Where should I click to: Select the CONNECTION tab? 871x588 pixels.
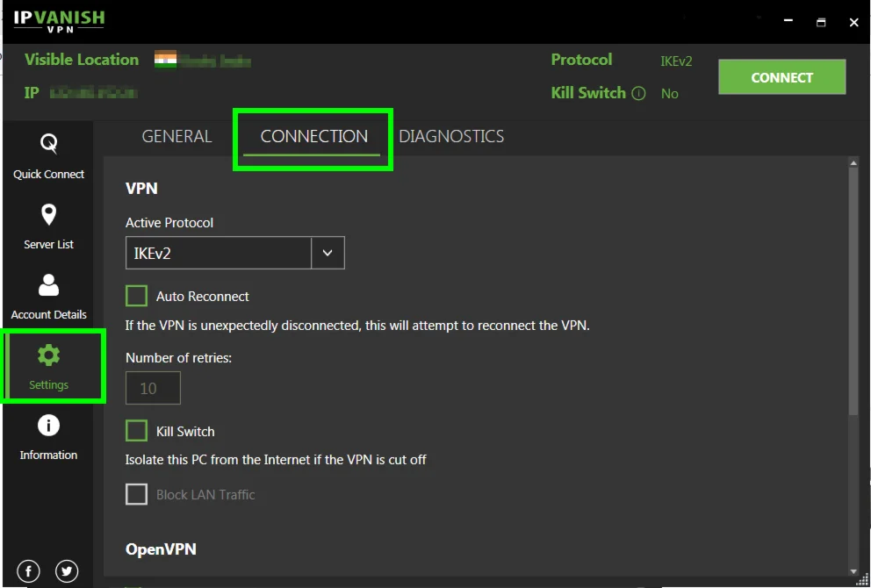[x=313, y=136]
